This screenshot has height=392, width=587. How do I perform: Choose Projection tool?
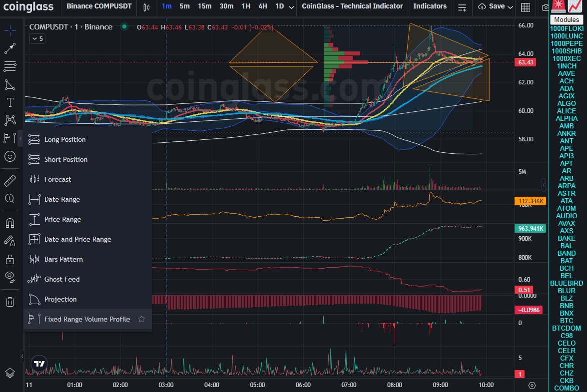point(87,299)
